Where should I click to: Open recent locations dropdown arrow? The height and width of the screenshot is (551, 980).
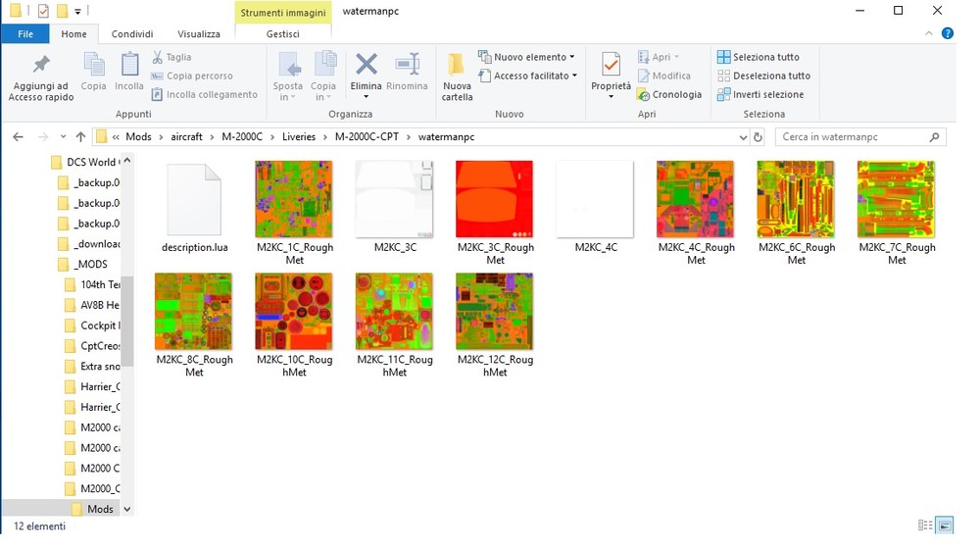63,137
